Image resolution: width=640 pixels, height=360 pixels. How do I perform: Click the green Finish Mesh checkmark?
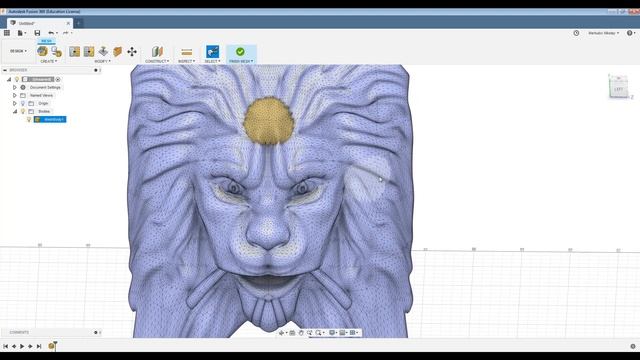[x=240, y=51]
